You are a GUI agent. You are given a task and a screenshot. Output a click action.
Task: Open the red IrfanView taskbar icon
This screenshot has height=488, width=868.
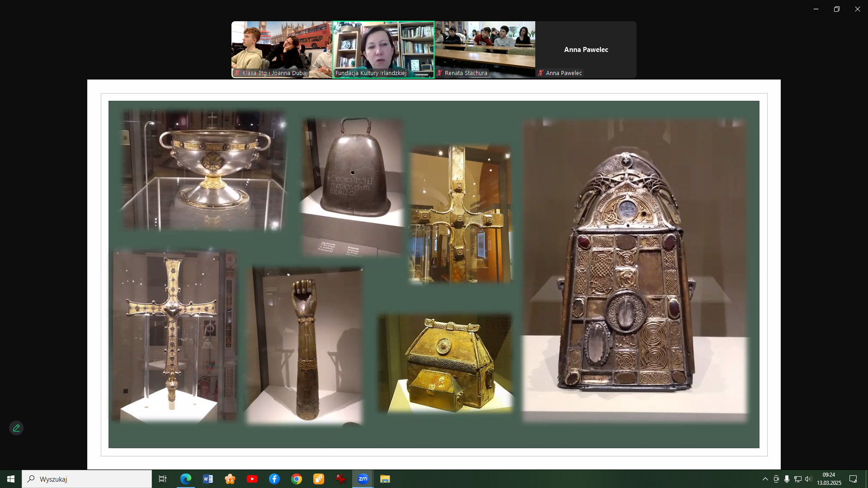[341, 479]
